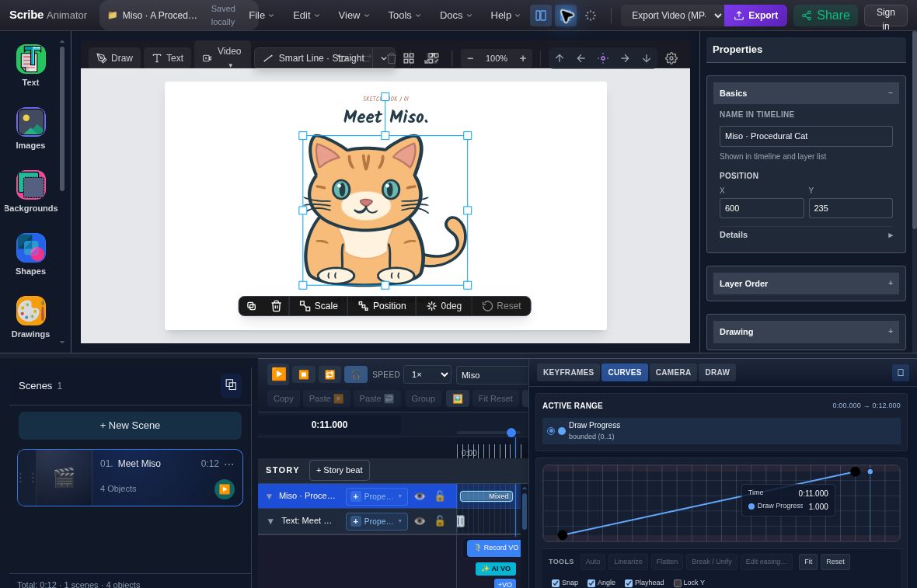Screen dimensions: 917x588
Task: Open Properties dropdown for Text: Meet layer
Action: pyautogui.click(x=377, y=521)
